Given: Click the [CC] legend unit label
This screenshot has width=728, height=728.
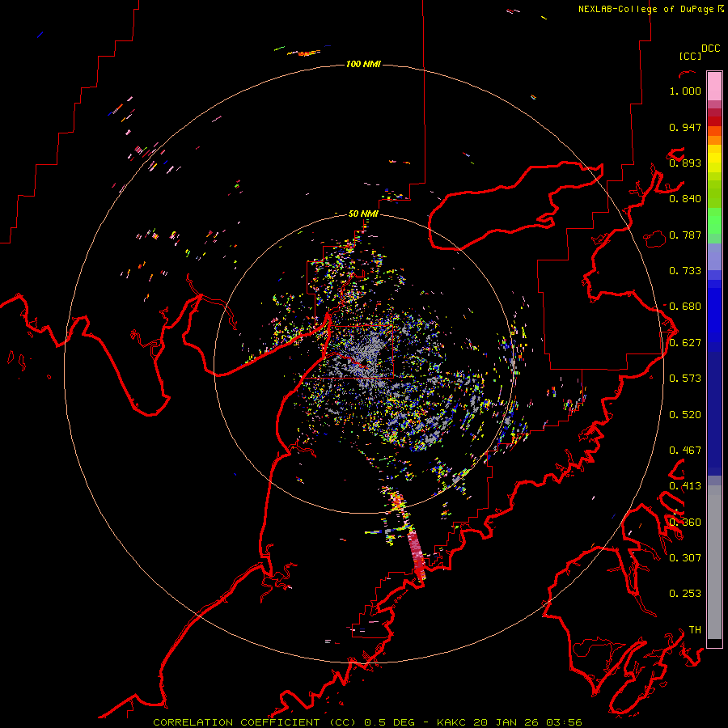Looking at the screenshot, I should 690,56.
